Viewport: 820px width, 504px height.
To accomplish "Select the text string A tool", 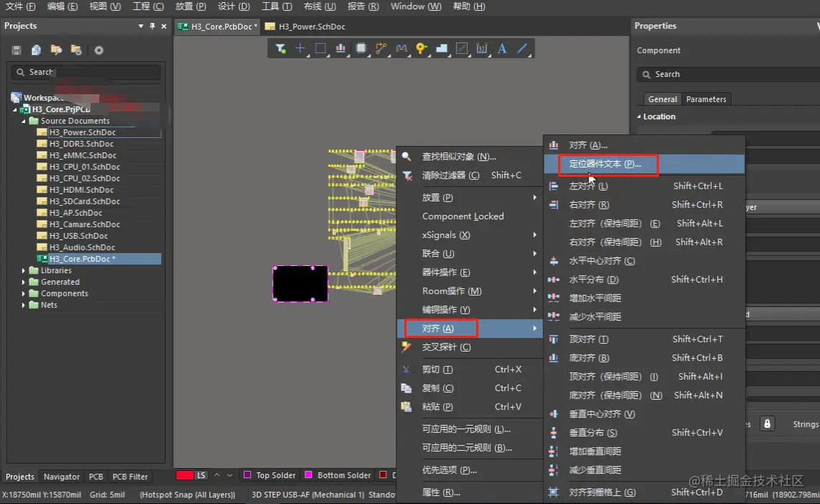I will [x=502, y=49].
